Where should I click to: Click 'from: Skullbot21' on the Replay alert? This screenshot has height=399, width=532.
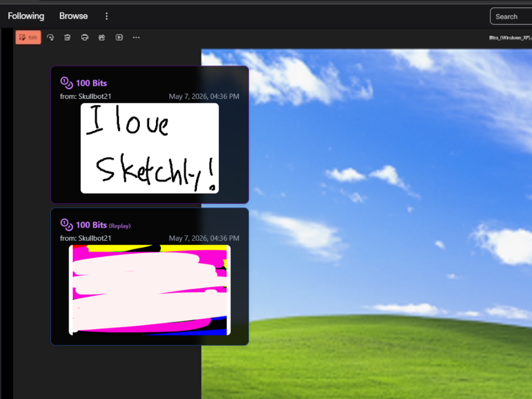[x=86, y=238]
